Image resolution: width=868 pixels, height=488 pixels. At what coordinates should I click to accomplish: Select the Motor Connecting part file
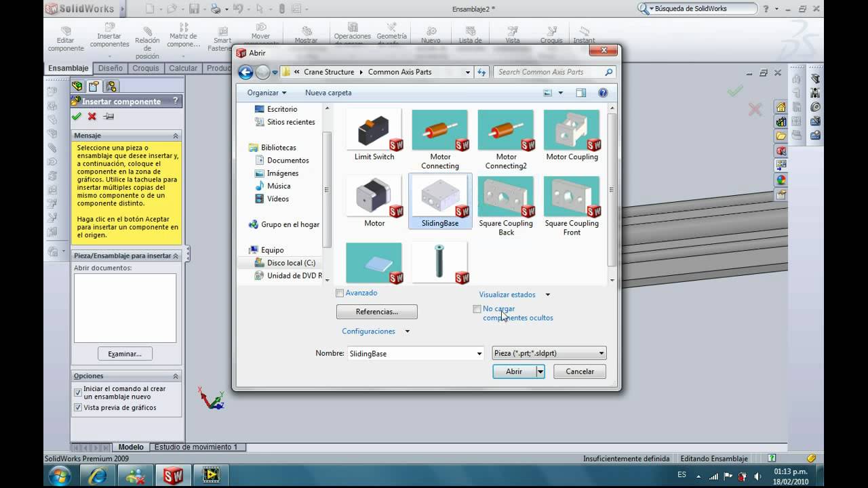[440, 139]
